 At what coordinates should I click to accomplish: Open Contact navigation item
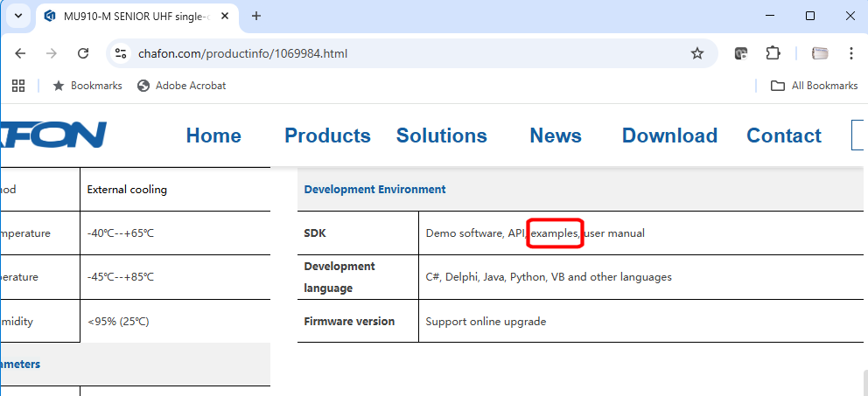point(784,135)
